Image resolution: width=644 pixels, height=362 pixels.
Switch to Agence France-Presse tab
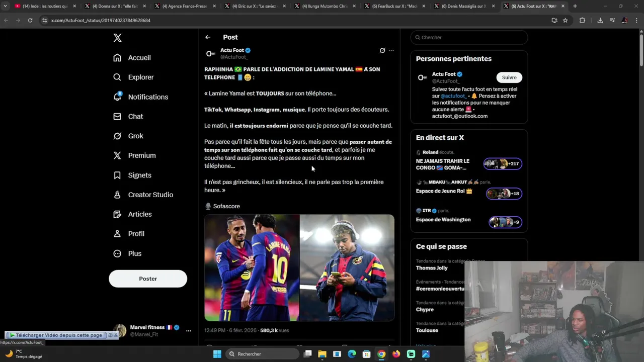point(185,6)
